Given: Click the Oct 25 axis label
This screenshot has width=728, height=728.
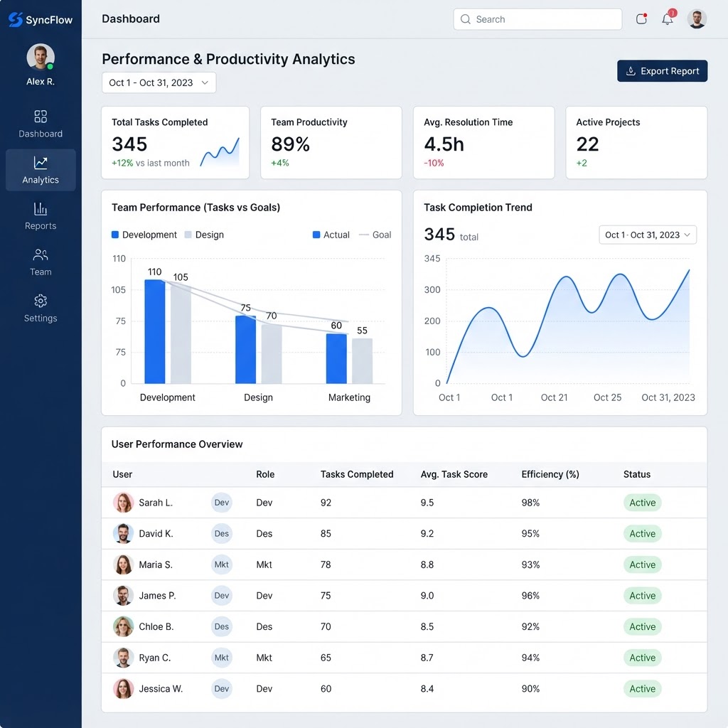Looking at the screenshot, I should [607, 397].
